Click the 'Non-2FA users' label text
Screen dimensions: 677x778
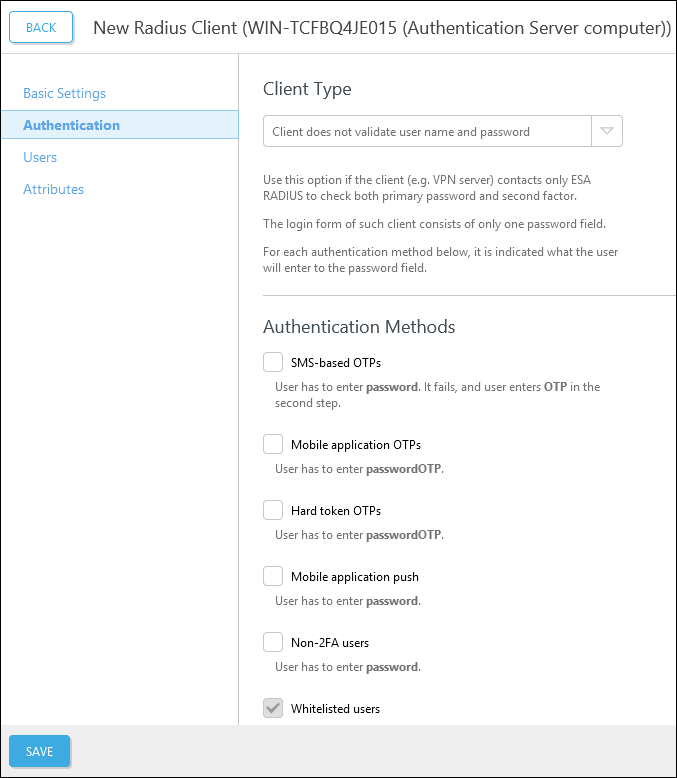pos(330,642)
